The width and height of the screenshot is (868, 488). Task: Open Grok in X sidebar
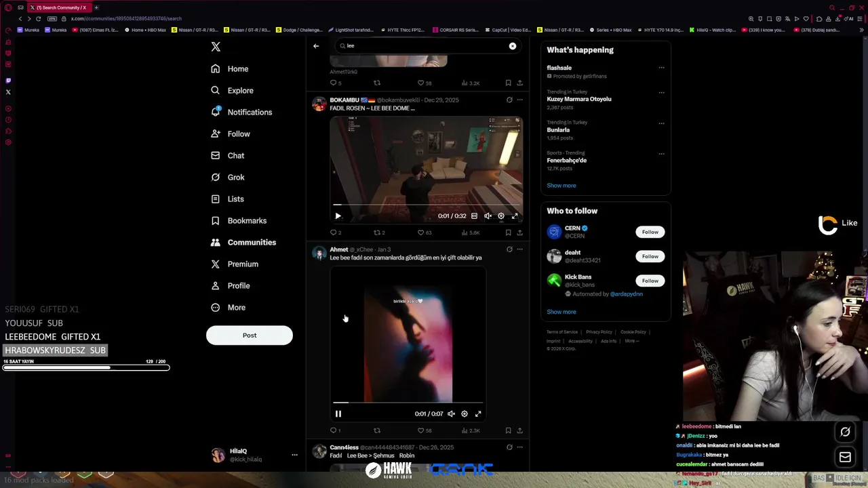pyautogui.click(x=227, y=177)
